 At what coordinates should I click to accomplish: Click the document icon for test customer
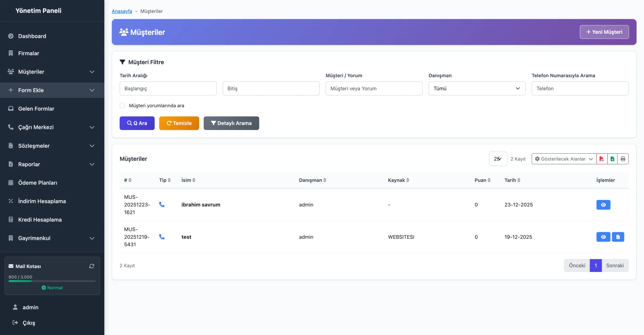(x=618, y=237)
